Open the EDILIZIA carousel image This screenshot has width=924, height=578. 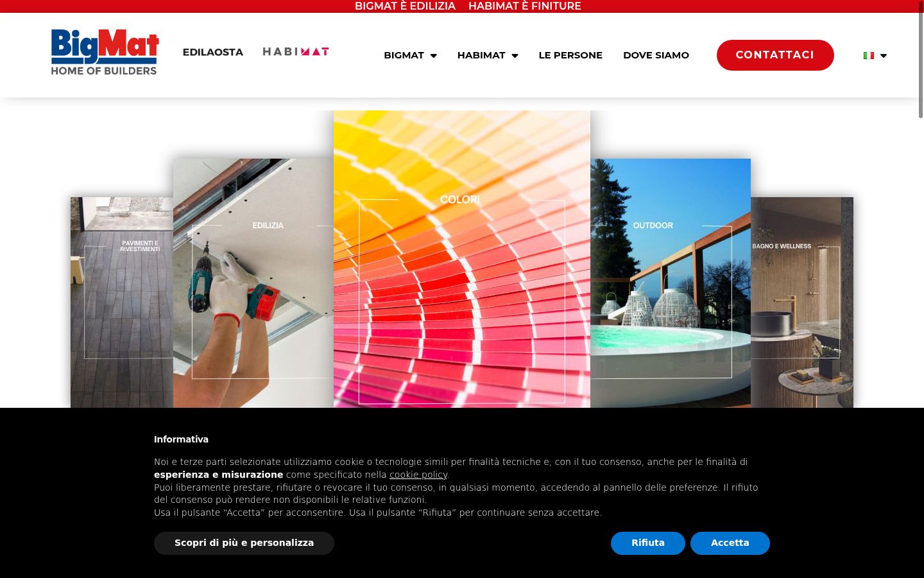[253, 283]
